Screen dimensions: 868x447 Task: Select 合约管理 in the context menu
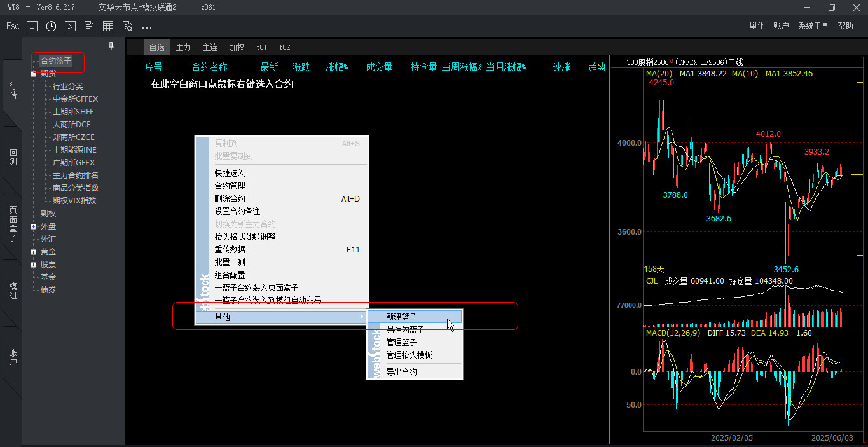[x=230, y=186]
